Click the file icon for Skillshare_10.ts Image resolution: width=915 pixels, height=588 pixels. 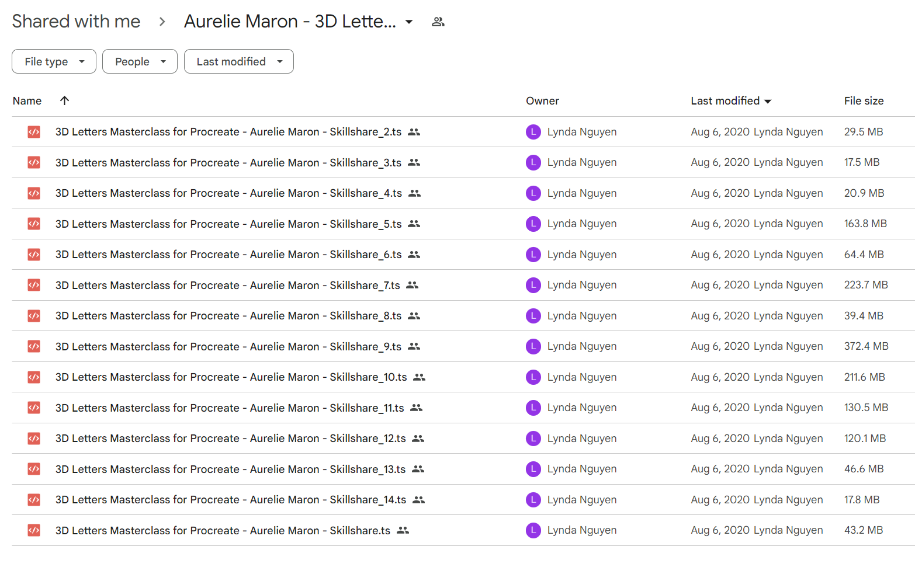pyautogui.click(x=34, y=377)
